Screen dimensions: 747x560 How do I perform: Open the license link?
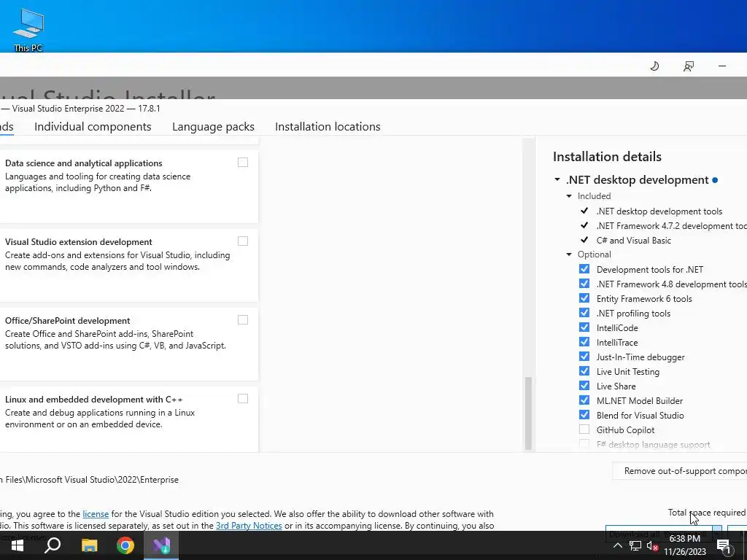tap(96, 514)
